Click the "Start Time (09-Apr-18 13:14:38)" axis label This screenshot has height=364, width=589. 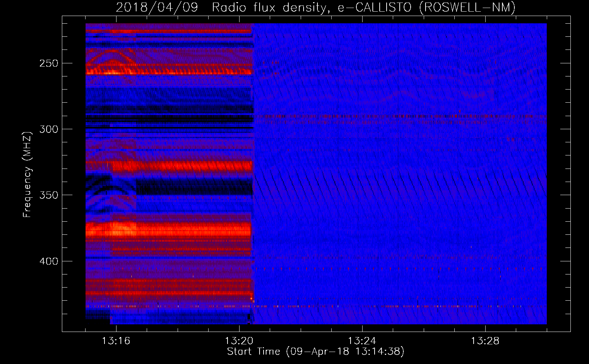coord(316,352)
